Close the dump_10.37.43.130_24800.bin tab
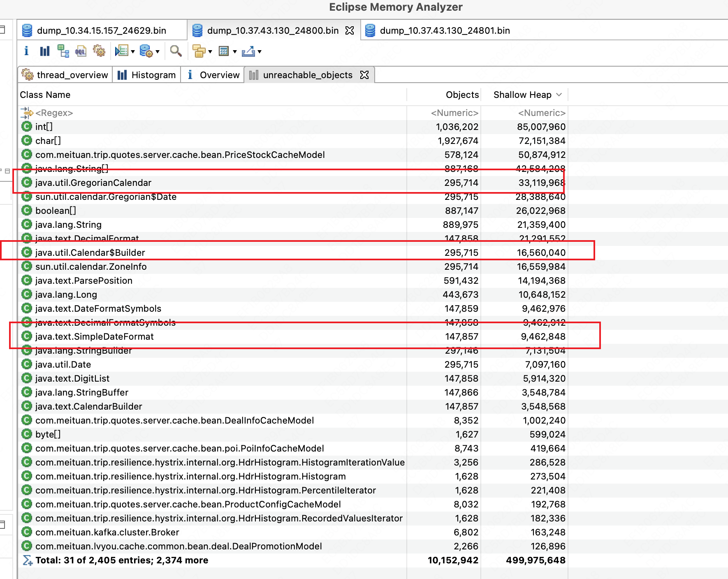The image size is (728, 579). point(350,30)
